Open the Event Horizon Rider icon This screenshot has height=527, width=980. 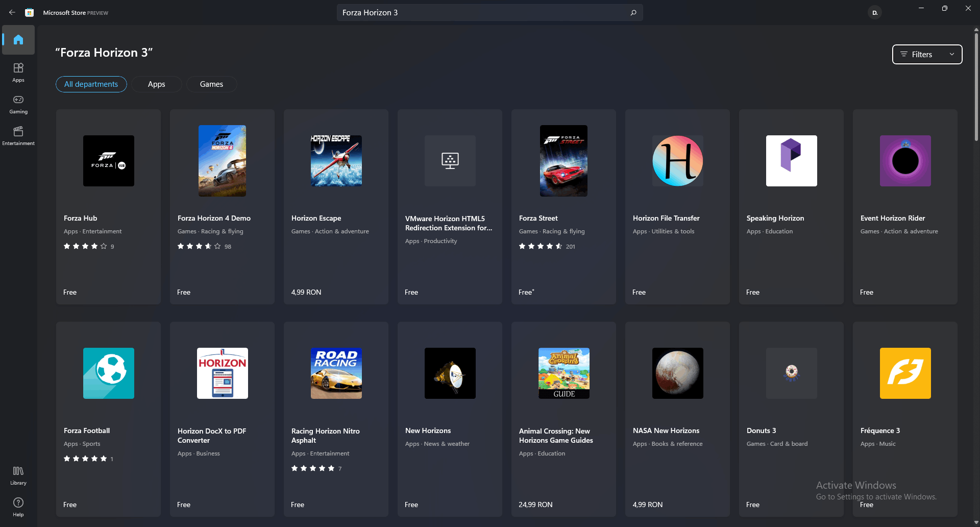[905, 161]
